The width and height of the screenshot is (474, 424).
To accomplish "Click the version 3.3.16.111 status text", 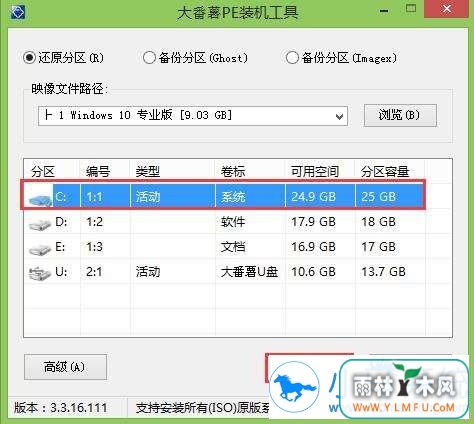I will 61,407.
